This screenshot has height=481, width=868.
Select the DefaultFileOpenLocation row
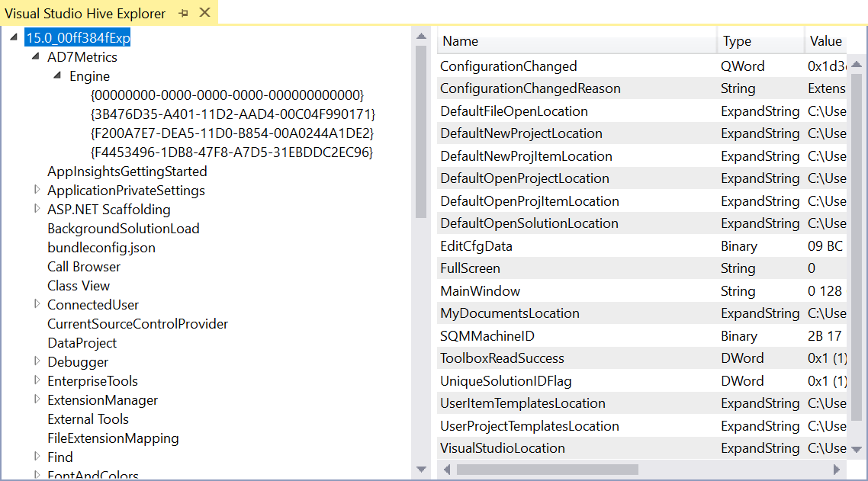click(642, 111)
